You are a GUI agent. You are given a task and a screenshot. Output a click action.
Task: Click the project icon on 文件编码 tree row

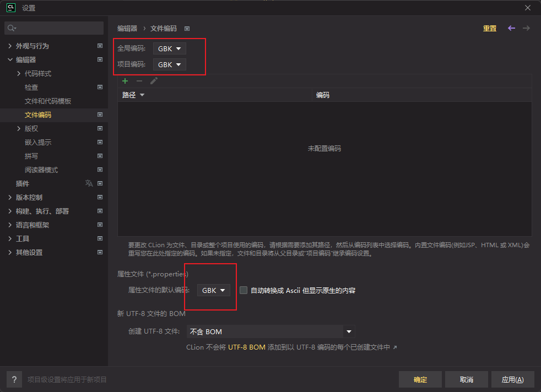pos(100,115)
